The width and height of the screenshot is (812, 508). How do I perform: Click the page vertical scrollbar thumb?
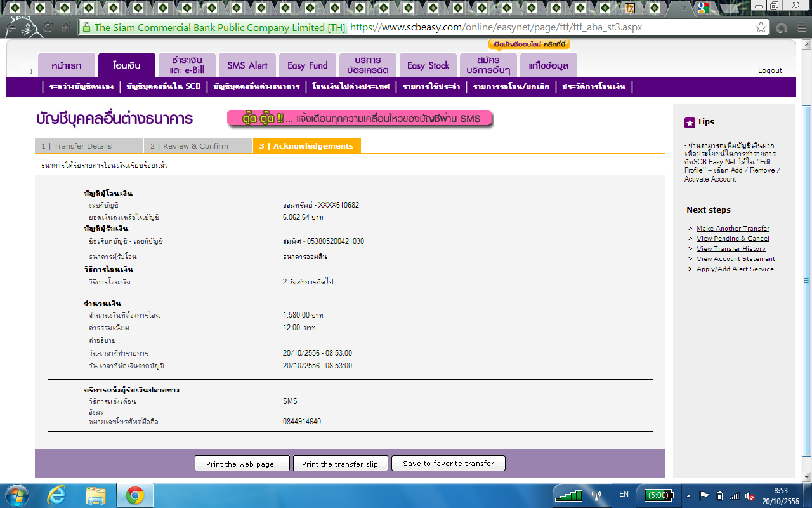click(807, 279)
